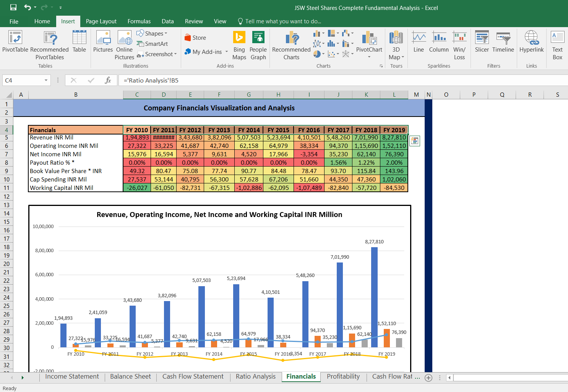Open Customize Quick Access Toolbar dropdown
This screenshot has height=392, width=568.
click(x=60, y=8)
